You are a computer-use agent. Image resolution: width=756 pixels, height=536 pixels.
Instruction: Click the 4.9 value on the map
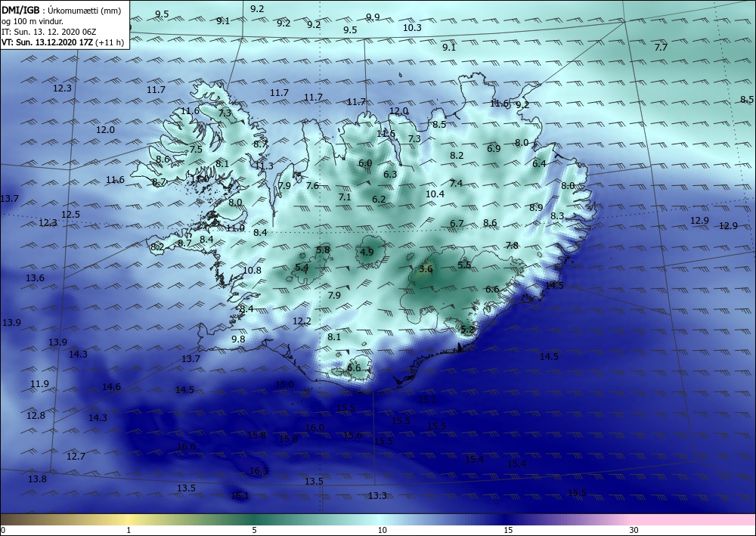(367, 252)
